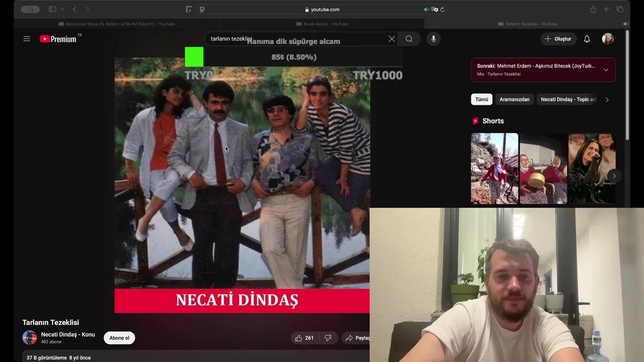Open the page menu icon in address bar

point(202,9)
